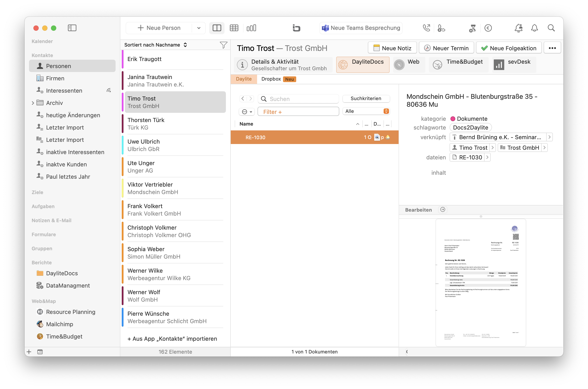Image resolution: width=588 pixels, height=389 pixels.
Task: Open chevron next to linked Trost GmbH
Action: coord(544,148)
